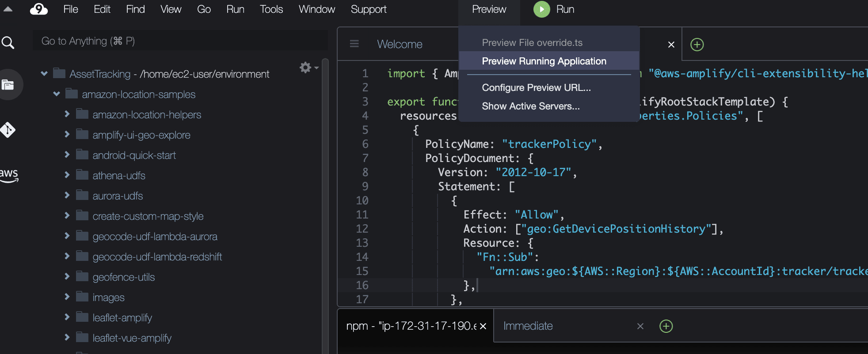
Task: Expand the geocode-udf-lambda-redshift folder
Action: pos(67,256)
